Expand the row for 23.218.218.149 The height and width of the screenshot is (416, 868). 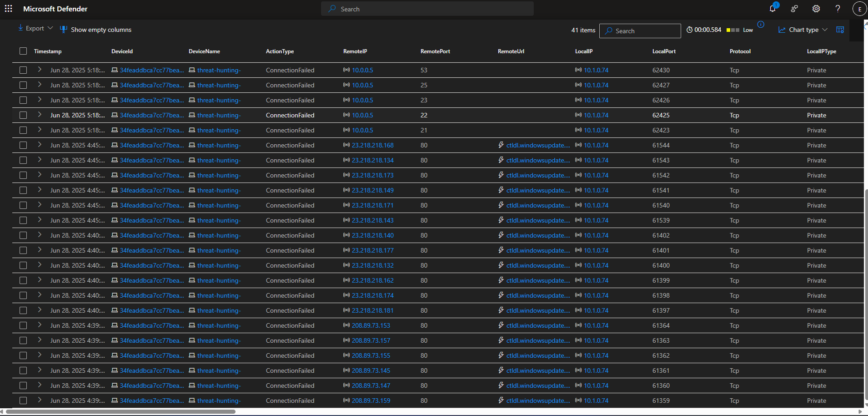(x=40, y=190)
